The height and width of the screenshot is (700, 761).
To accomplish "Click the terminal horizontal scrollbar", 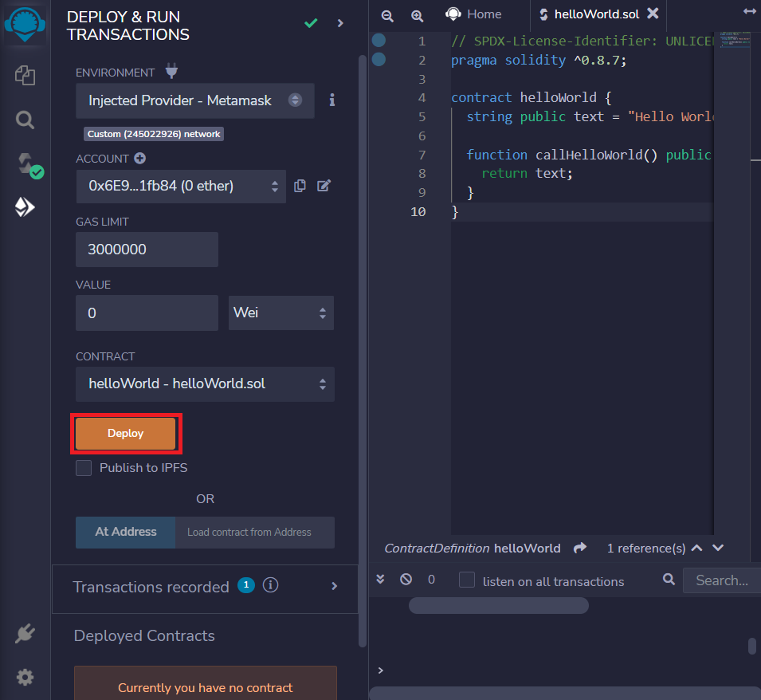I will pyautogui.click(x=499, y=605).
